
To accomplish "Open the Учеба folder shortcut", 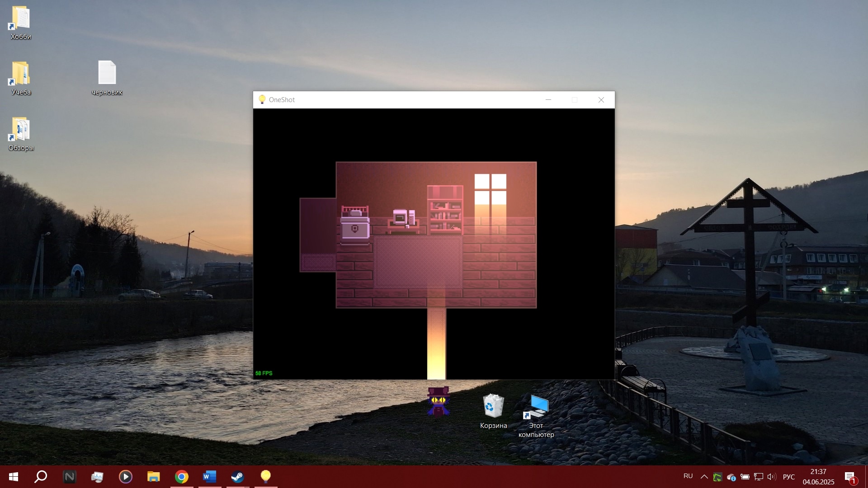I will pyautogui.click(x=21, y=78).
